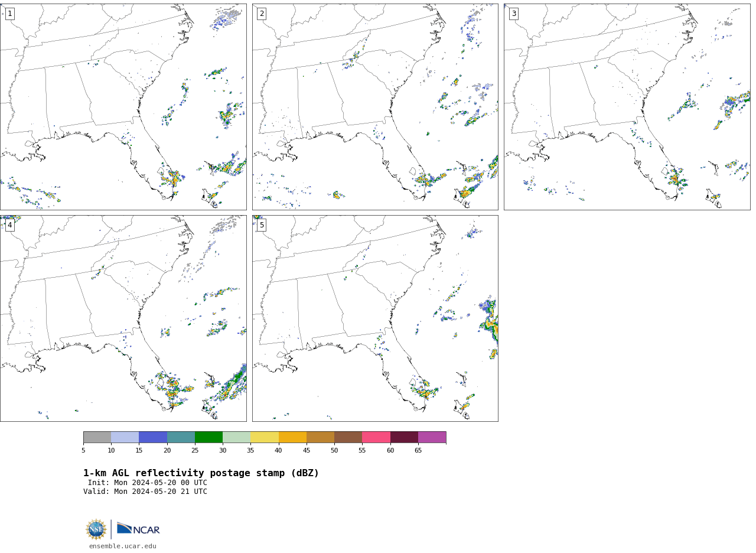The image size is (756, 553).
Task: Click the teal 20-25 dBZ swatch
Action: point(181,437)
